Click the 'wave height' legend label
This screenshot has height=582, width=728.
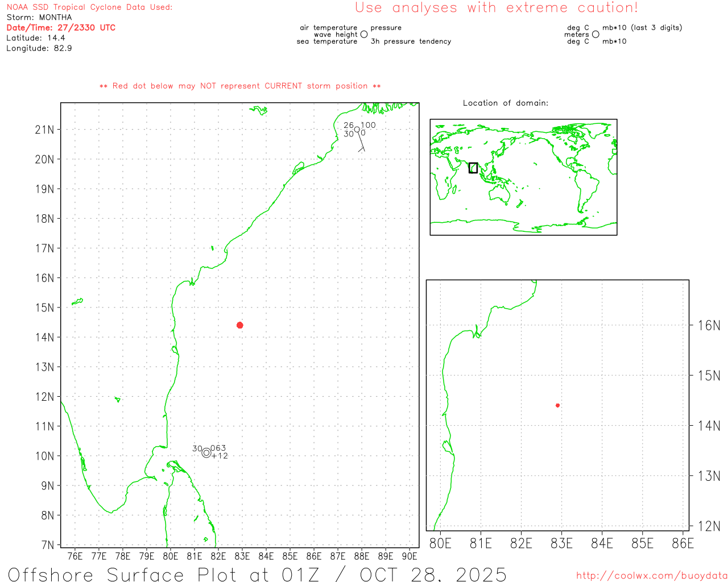coord(336,35)
